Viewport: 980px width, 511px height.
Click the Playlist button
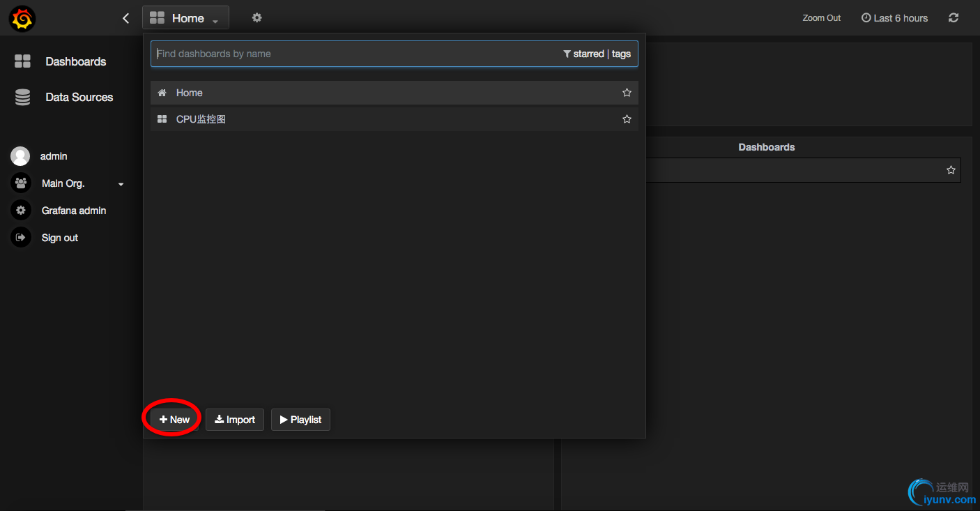[300, 420]
